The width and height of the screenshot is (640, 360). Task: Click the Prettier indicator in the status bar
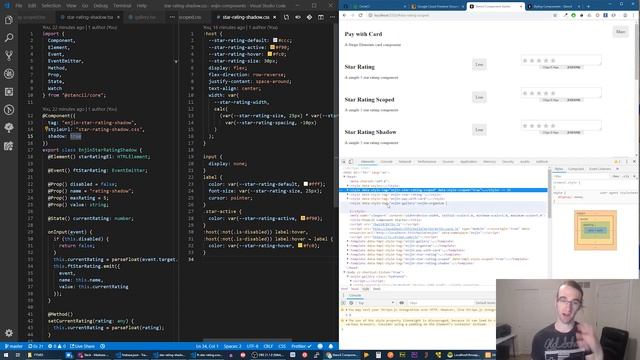click(301, 346)
